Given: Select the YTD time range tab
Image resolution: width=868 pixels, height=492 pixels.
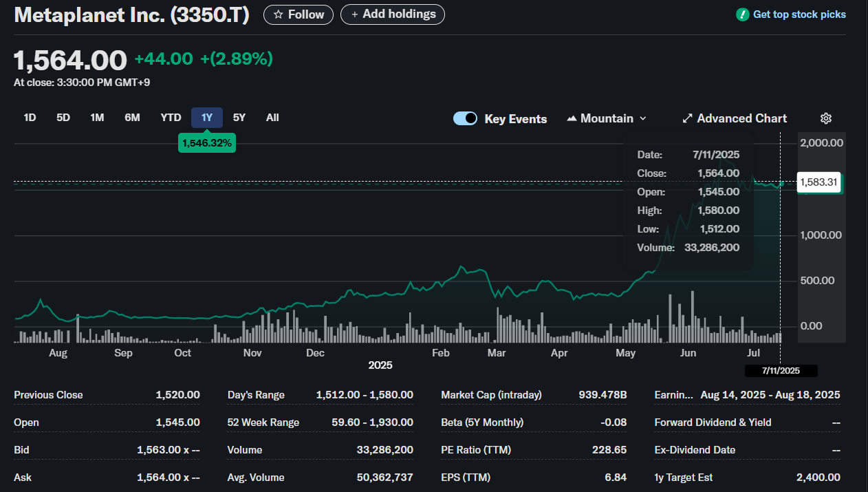Looking at the screenshot, I should 171,118.
